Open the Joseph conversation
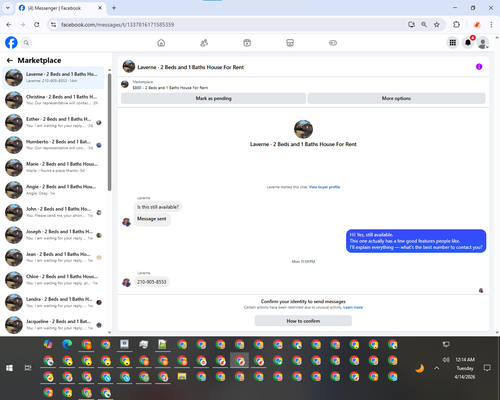This screenshot has height=400, width=500. click(x=53, y=235)
